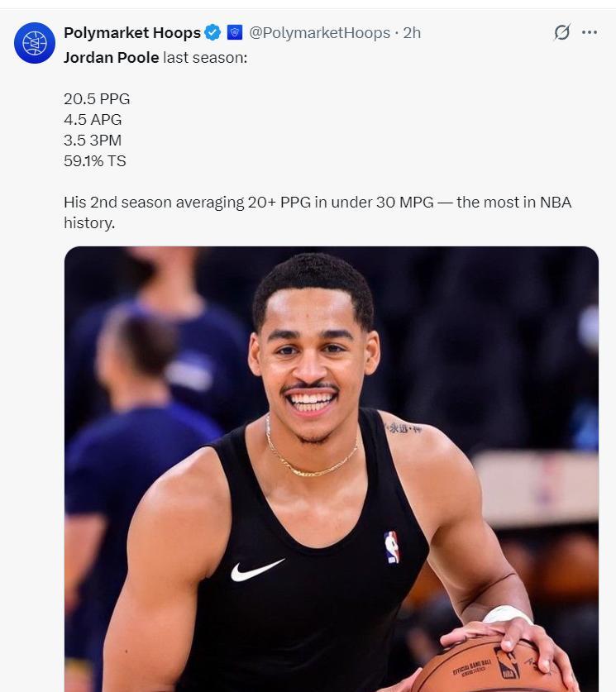Image resolution: width=616 pixels, height=692 pixels.
Task: Click the 20.5 PPG stat line
Action: [97, 99]
